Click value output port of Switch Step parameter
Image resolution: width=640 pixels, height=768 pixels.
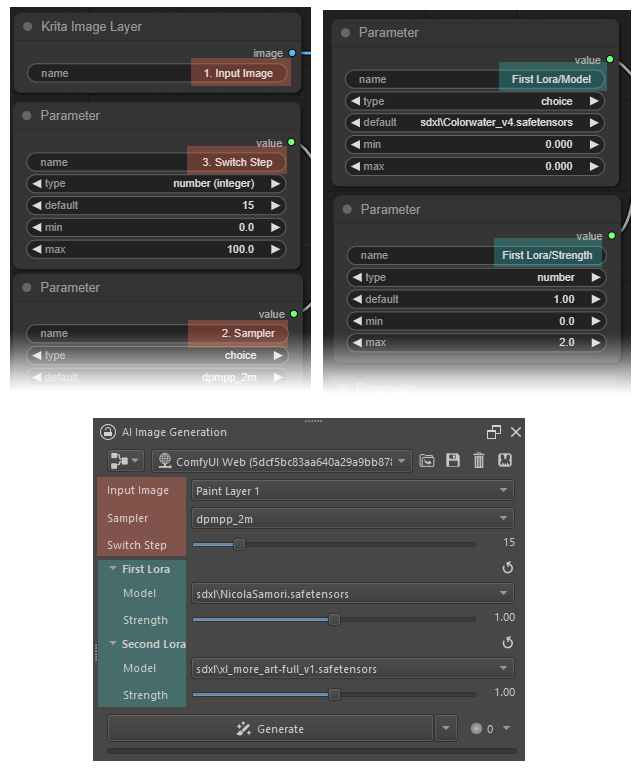coord(291,142)
